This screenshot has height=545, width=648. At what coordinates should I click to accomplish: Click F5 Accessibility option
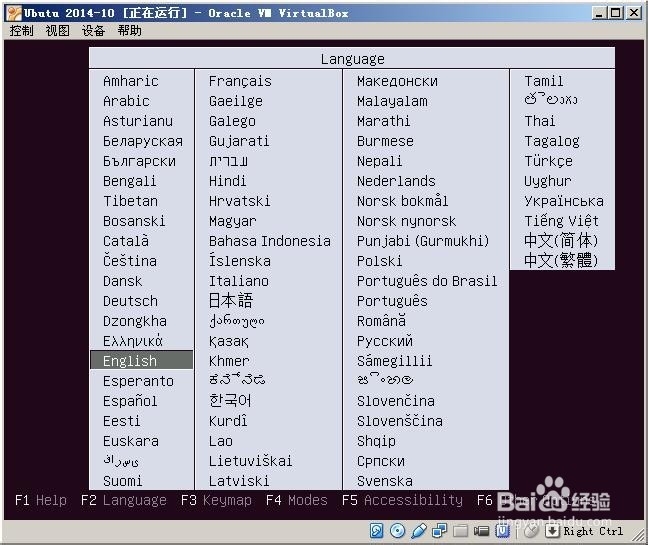tap(402, 500)
